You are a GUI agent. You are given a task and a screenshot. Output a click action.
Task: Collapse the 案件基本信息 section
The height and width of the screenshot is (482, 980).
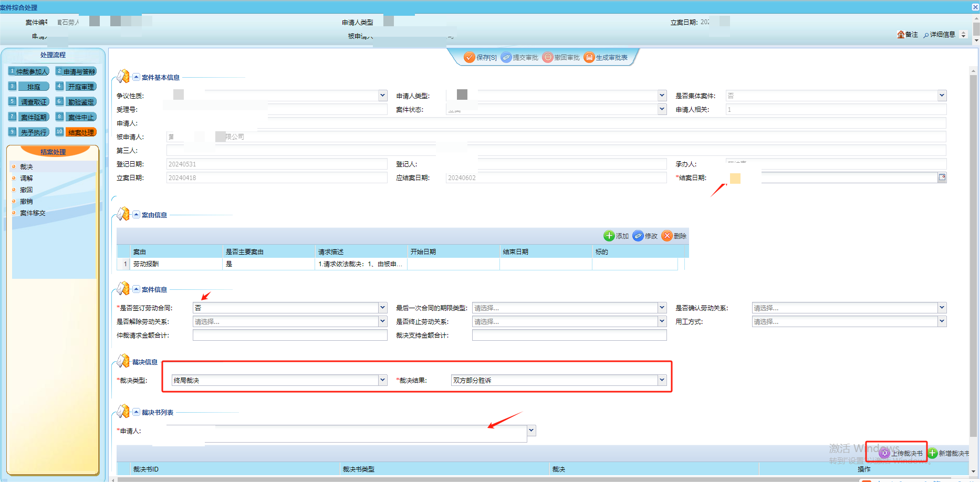[x=136, y=77]
